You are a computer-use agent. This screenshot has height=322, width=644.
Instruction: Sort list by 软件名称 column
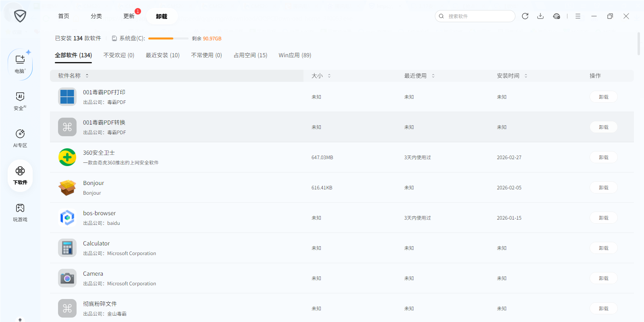(73, 76)
